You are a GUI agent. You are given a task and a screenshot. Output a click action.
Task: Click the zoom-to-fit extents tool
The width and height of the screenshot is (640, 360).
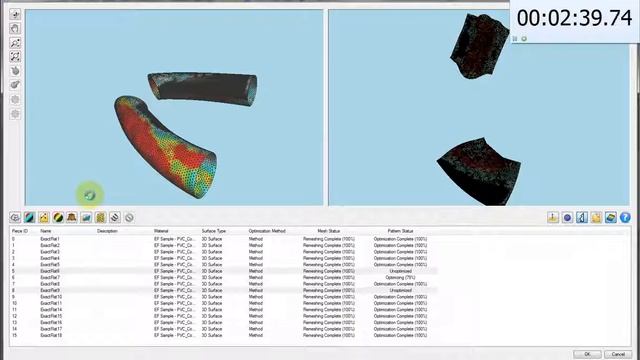tap(15, 57)
